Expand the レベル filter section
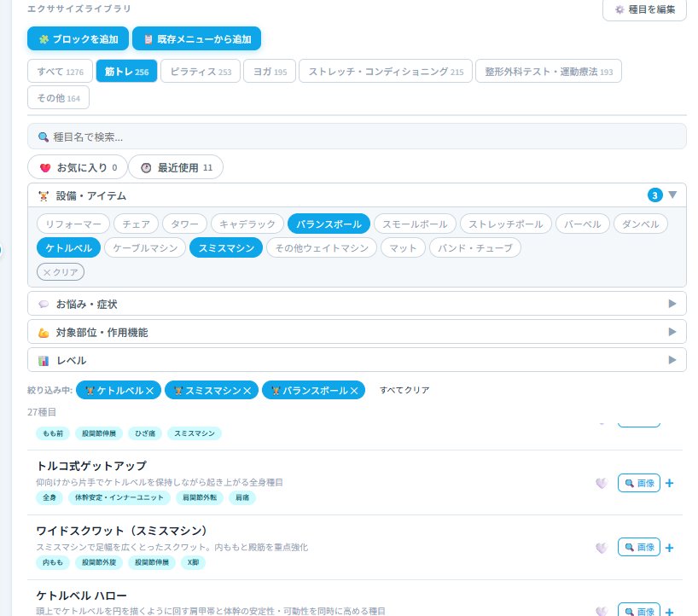Image resolution: width=698 pixels, height=616 pixels. (x=357, y=360)
